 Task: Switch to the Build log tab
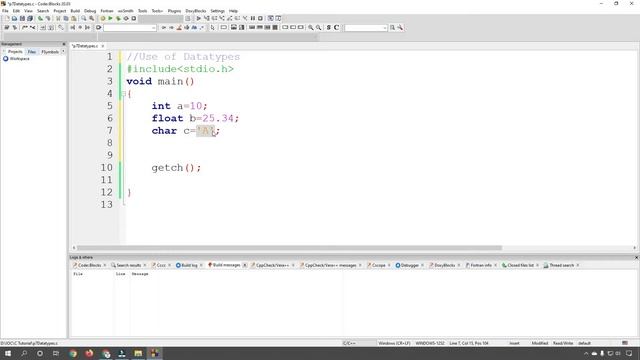[189, 265]
